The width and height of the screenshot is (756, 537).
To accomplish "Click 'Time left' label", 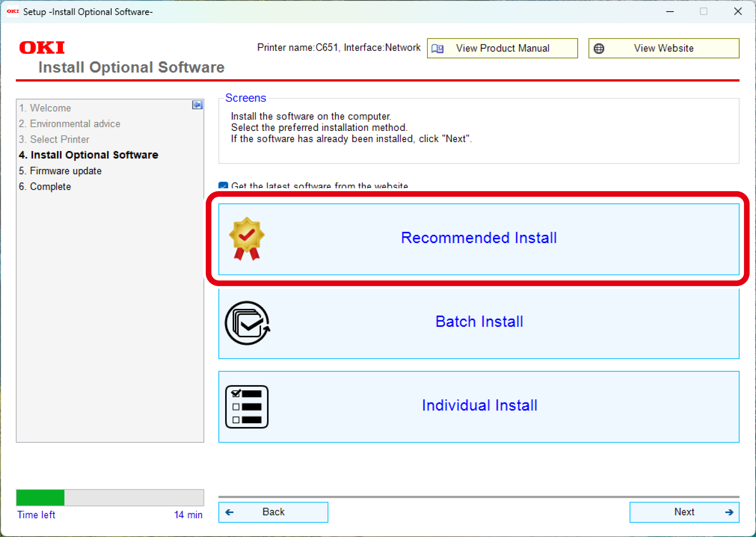I will pyautogui.click(x=36, y=515).
